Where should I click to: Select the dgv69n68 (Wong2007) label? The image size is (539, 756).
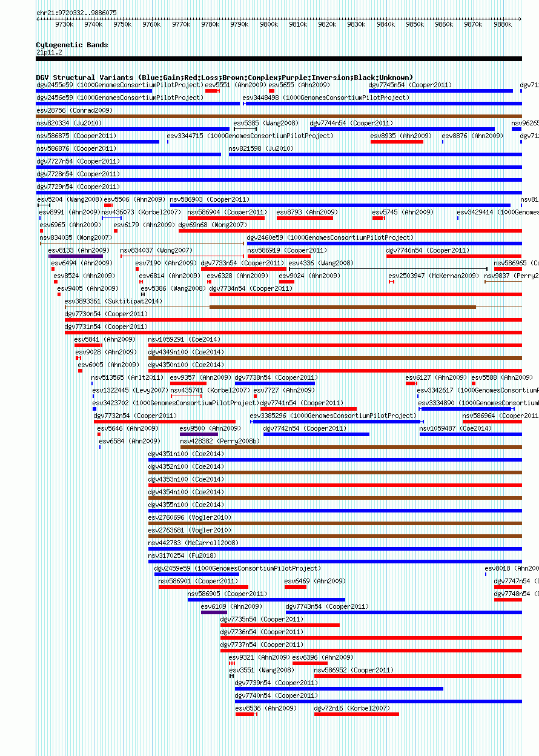(213, 225)
